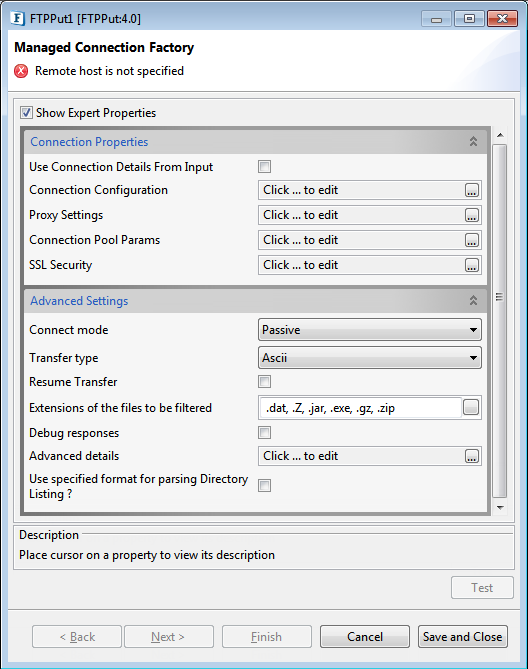Open Connection Configuration ellipsis editor button
This screenshot has width=528, height=669.
[x=471, y=190]
